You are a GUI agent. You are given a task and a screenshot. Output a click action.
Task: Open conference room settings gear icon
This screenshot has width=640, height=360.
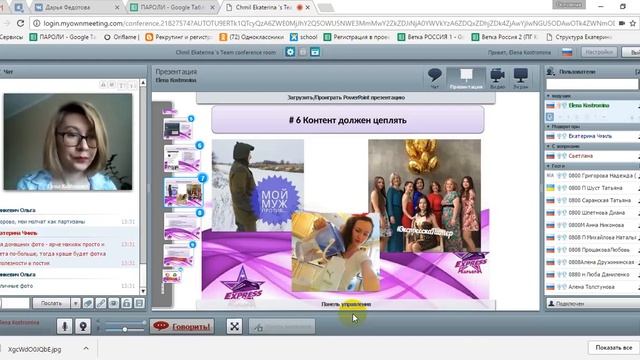(x=290, y=52)
